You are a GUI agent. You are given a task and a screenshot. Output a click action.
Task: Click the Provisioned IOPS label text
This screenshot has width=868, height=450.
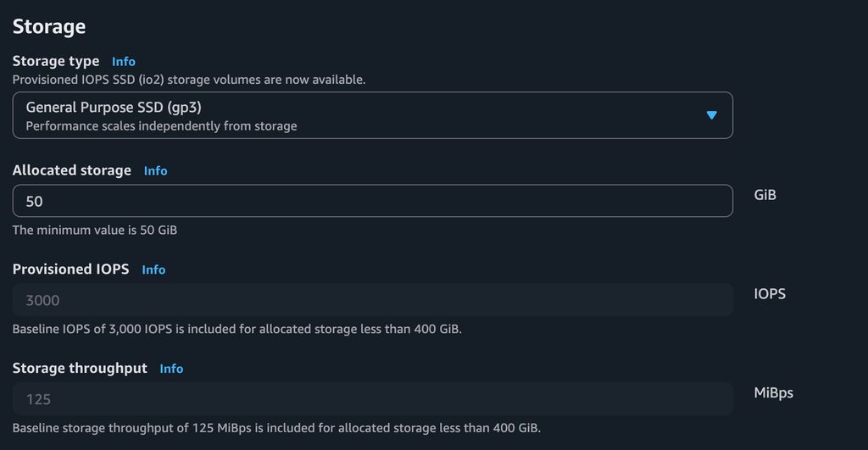[71, 269]
